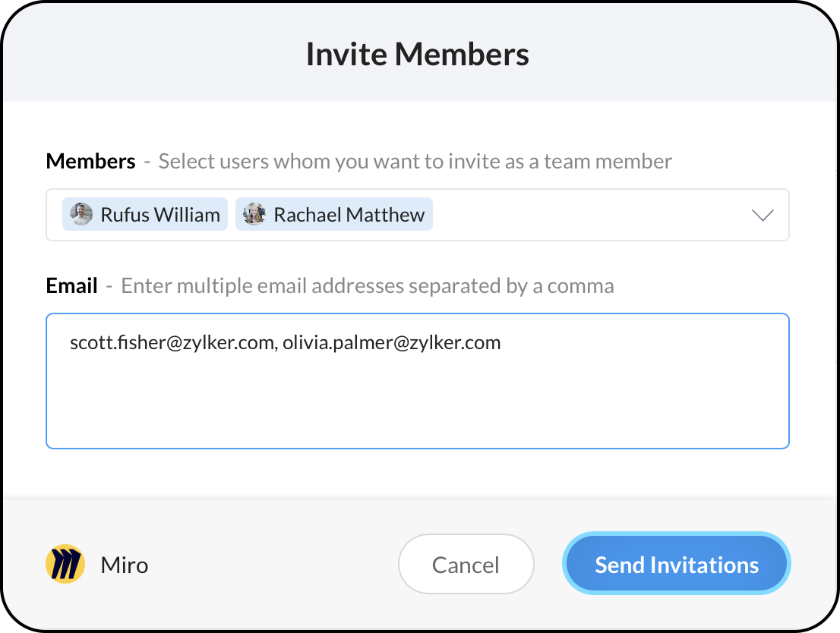Viewport: 840px width, 633px height.
Task: Click the 'Enter multiple email addresses' hint text
Action: 368,286
